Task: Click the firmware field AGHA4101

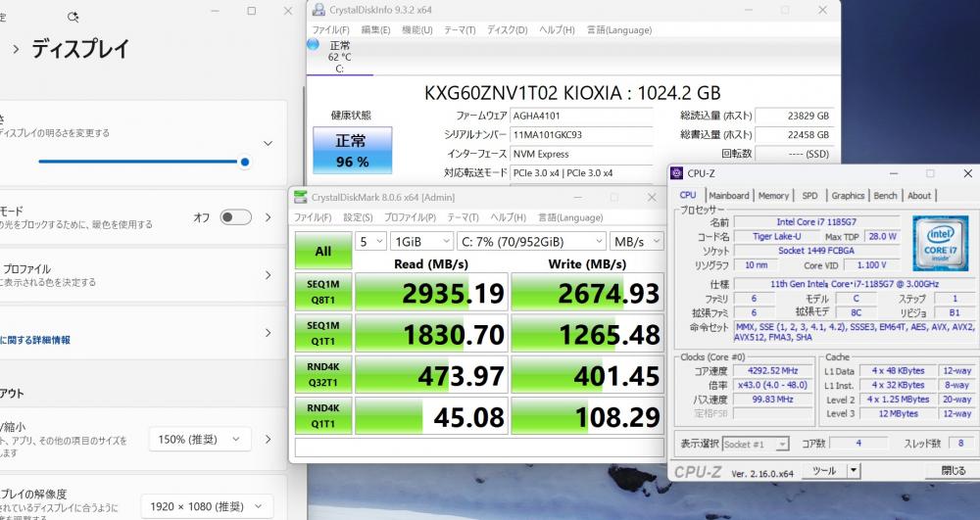Action: (x=582, y=116)
